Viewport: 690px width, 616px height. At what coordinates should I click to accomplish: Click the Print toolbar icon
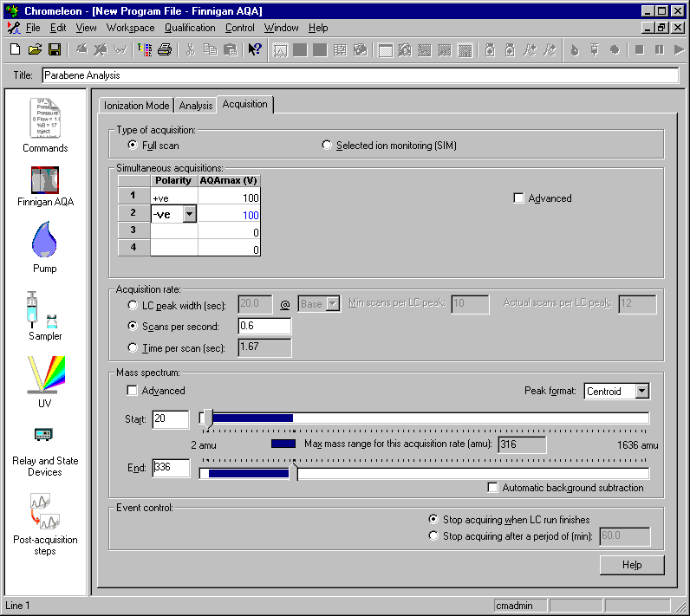165,49
